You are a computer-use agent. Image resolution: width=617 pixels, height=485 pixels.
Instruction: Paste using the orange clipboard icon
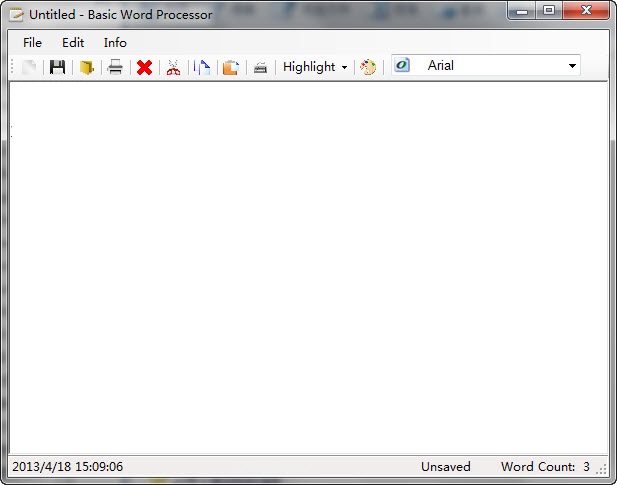(231, 67)
